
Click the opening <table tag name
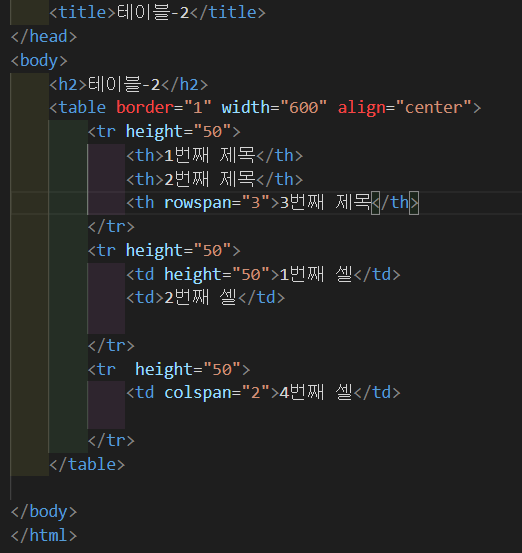pyautogui.click(x=82, y=108)
